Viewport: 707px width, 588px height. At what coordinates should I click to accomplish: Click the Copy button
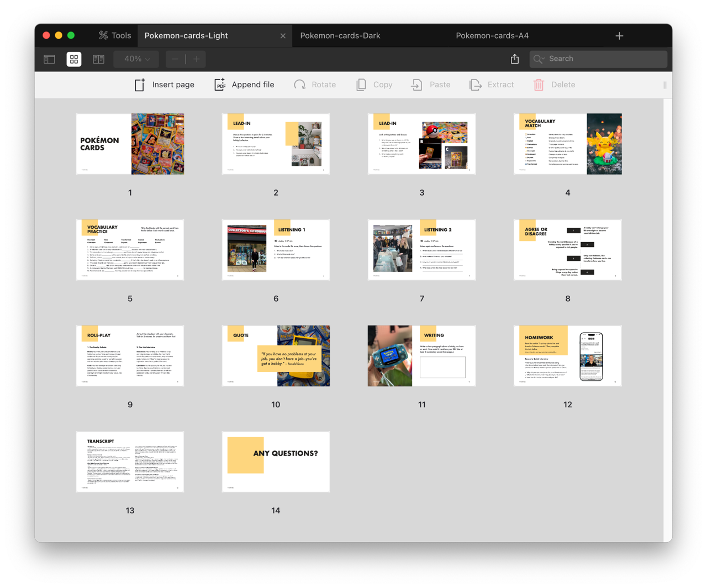coord(374,85)
